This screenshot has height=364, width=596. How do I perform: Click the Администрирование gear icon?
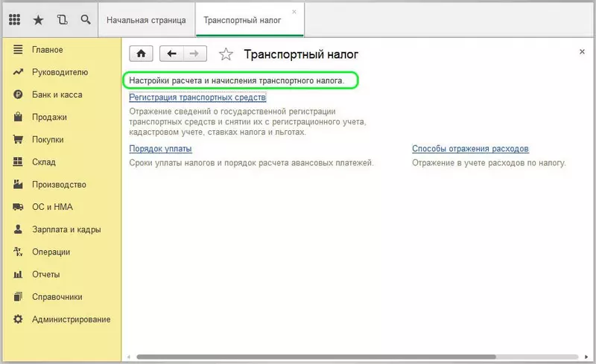click(18, 319)
